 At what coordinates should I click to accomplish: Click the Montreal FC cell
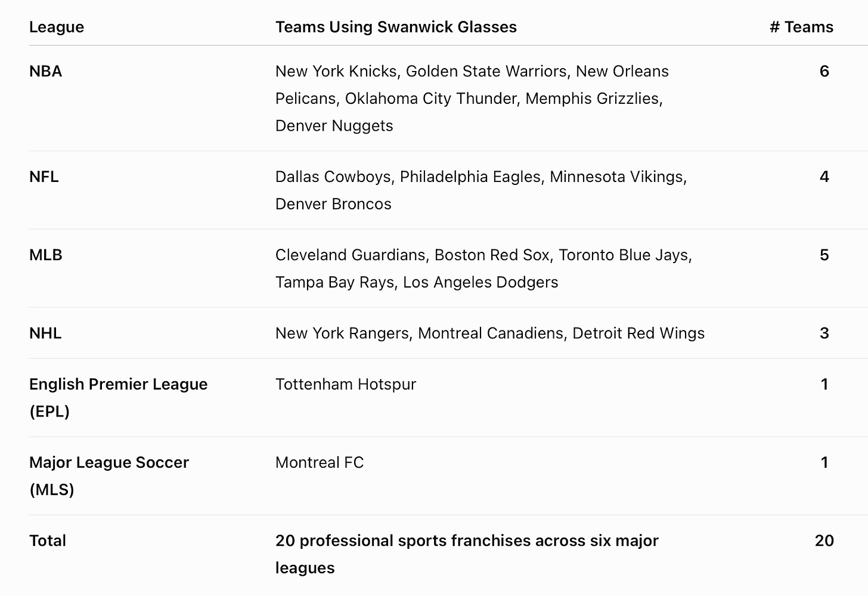pyautogui.click(x=320, y=462)
